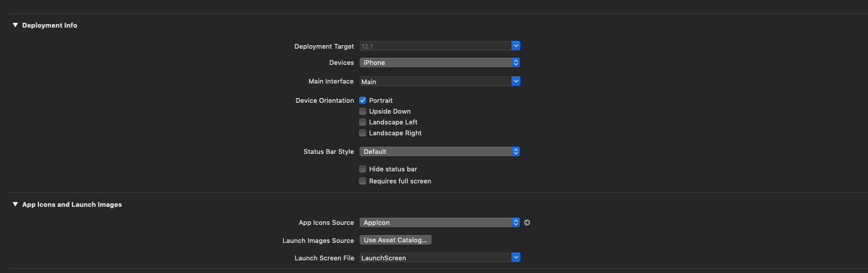Screen dimensions: 868x273
Task: Toggle the Hide status bar checkbox
Action: click(363, 169)
